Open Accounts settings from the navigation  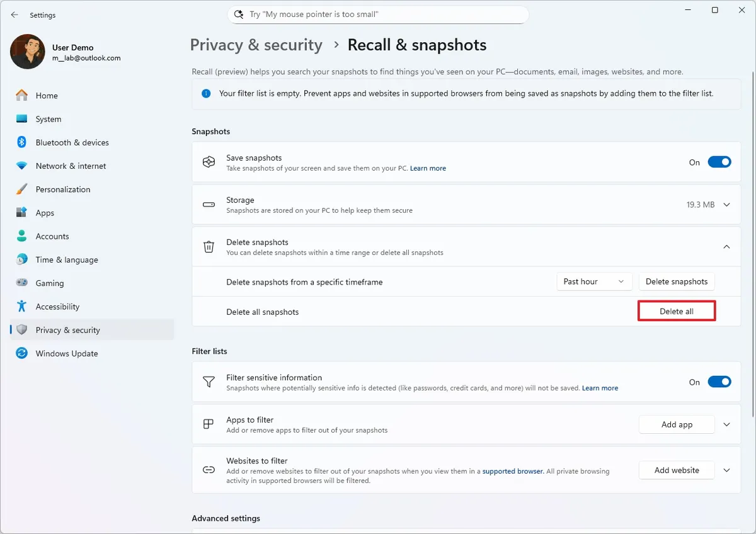22,236
